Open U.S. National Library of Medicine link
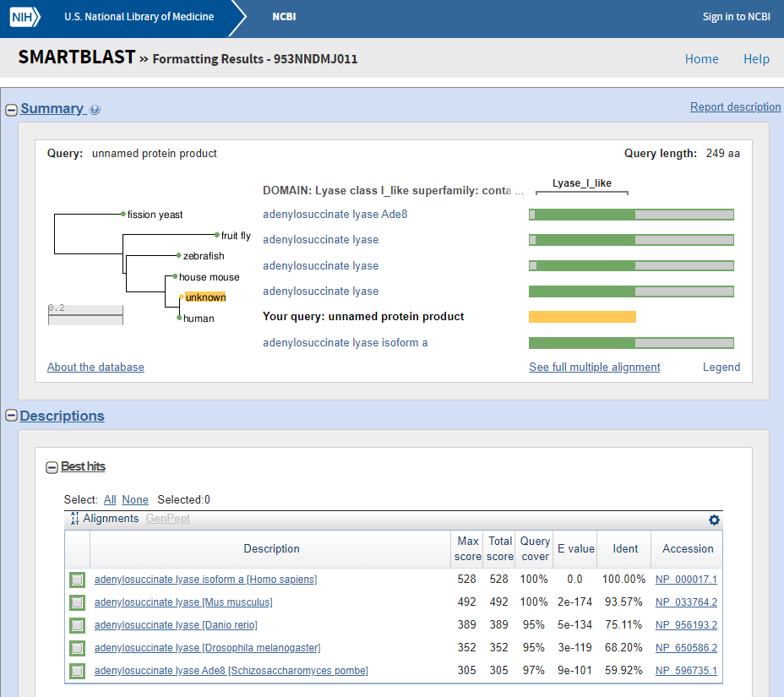Screen dimensions: 784x697 point(139,17)
